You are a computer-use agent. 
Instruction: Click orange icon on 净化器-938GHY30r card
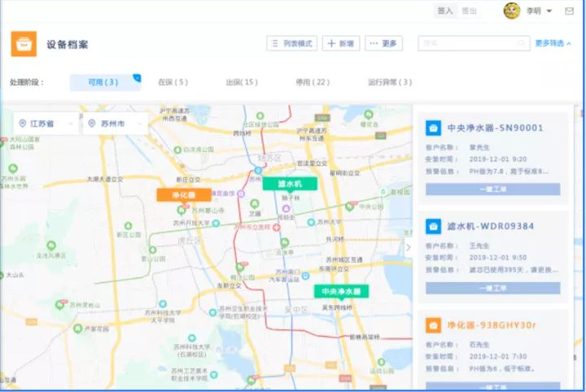[433, 325]
